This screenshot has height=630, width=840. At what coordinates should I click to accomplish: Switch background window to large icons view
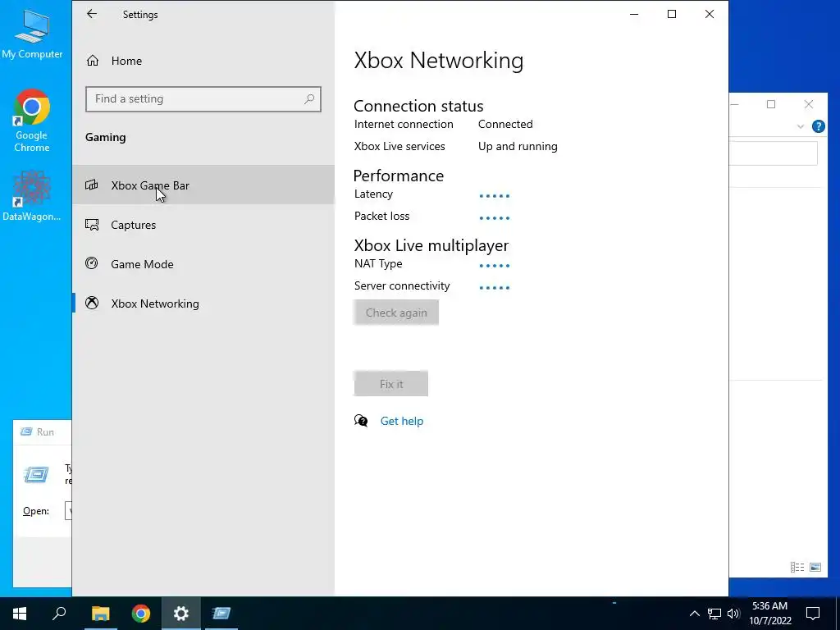click(x=815, y=567)
